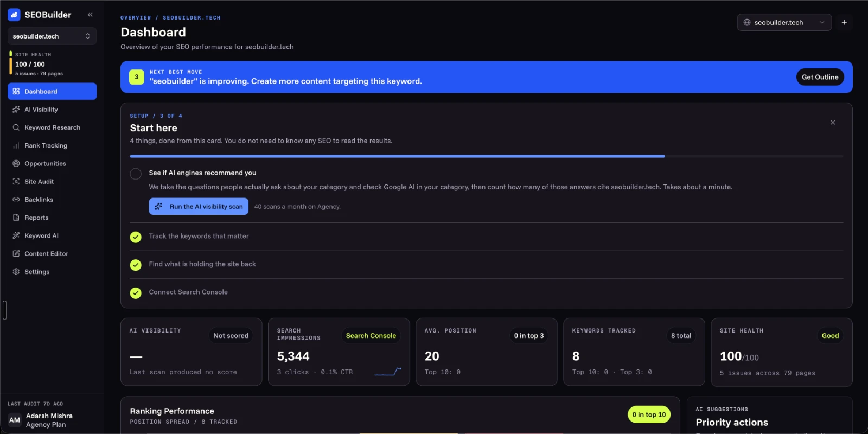Open Opportunities menu item
This screenshot has width=868, height=434.
pos(52,163)
